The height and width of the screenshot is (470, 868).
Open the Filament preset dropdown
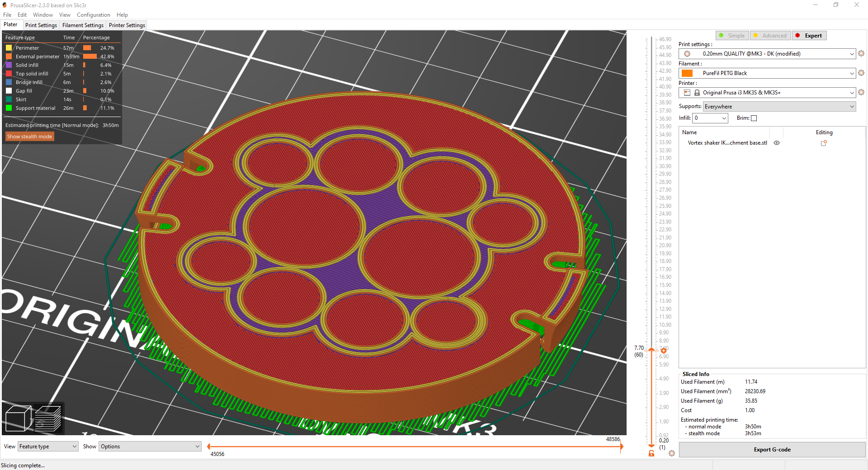click(x=767, y=73)
